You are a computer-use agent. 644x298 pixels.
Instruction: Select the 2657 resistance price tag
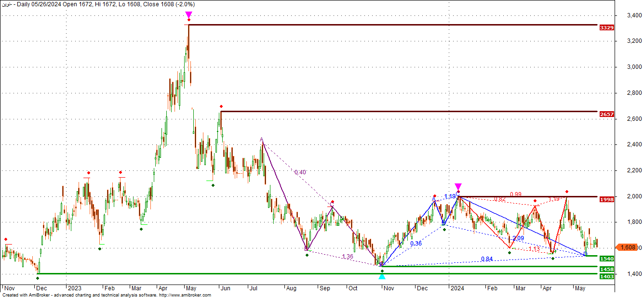coord(606,114)
